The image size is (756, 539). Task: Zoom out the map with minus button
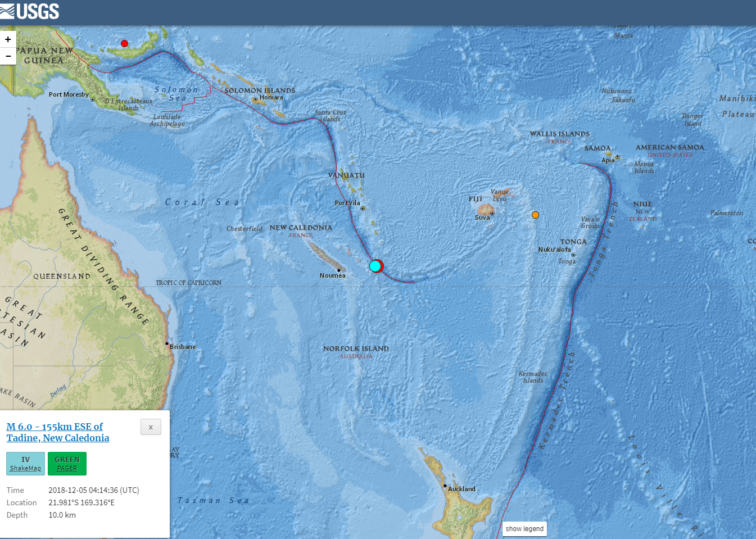point(8,56)
